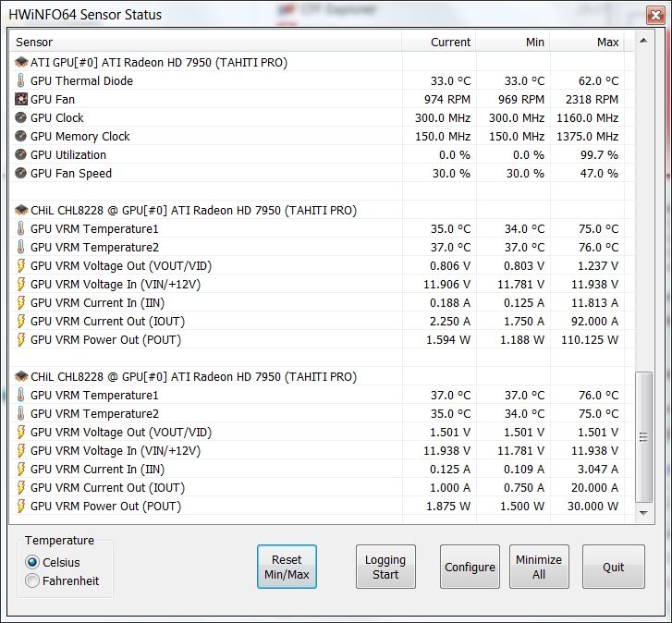The height and width of the screenshot is (623, 672).
Task: Click lightning icon for Current Out reading 2.250 A
Action: coord(20,321)
